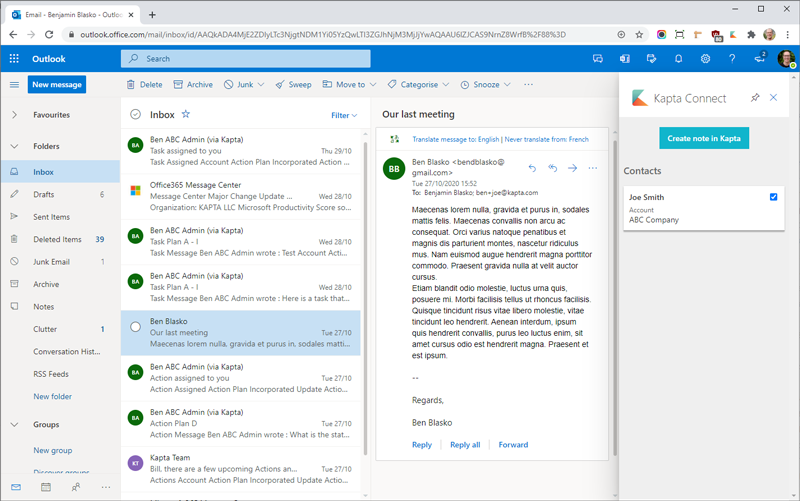Open the Categorise dropdown arrow

[445, 85]
